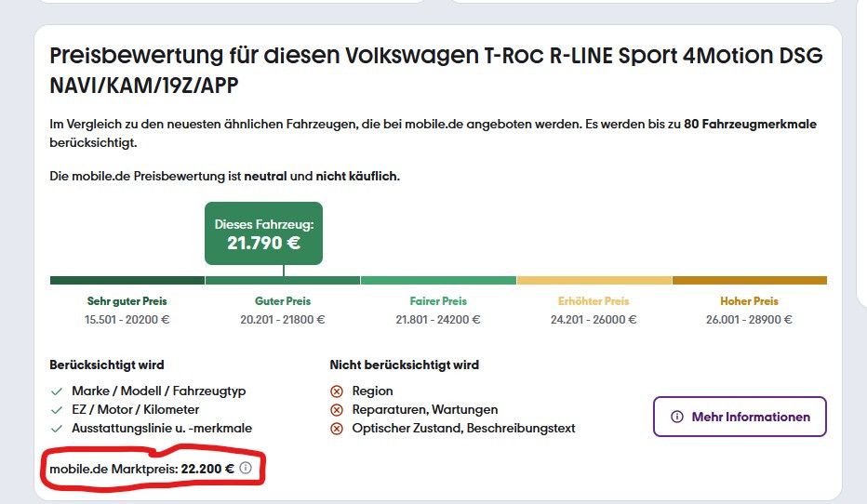This screenshot has height=504, width=867.
Task: Open the Mehr Informationen button
Action: click(740, 417)
